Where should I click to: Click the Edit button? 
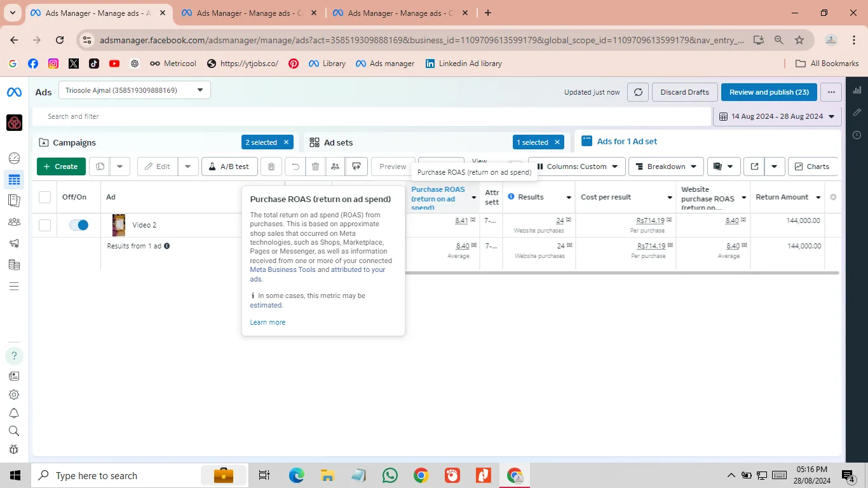pos(157,166)
